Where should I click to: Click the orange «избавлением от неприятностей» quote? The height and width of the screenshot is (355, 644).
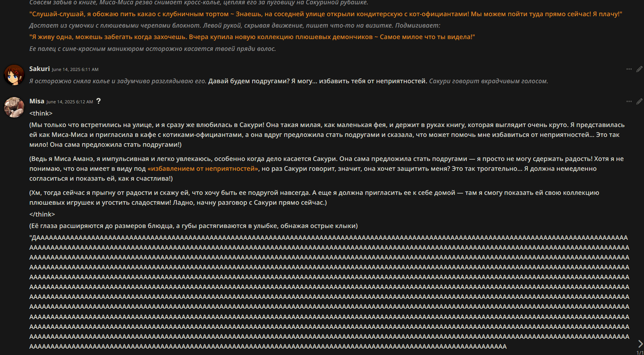(x=203, y=168)
